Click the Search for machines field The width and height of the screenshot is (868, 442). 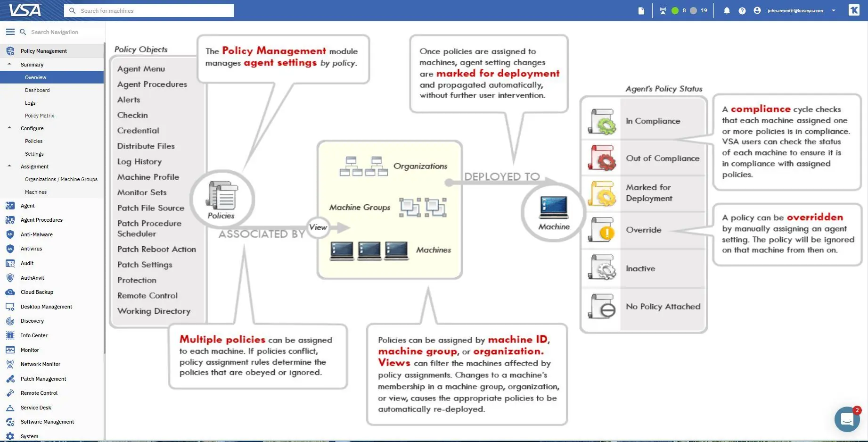149,10
